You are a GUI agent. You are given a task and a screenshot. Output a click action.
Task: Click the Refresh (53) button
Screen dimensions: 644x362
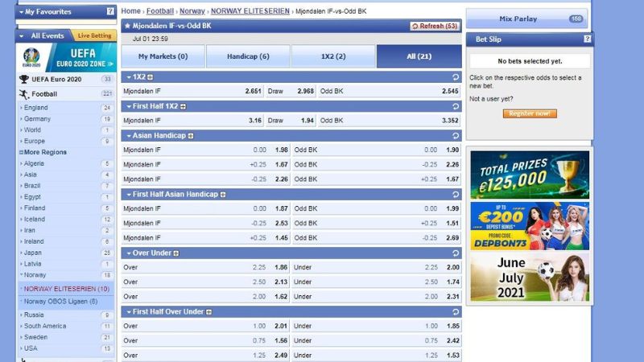[435, 26]
